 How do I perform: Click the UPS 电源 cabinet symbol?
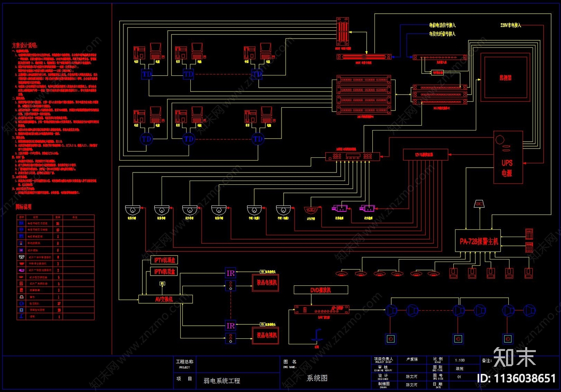coord(508,157)
